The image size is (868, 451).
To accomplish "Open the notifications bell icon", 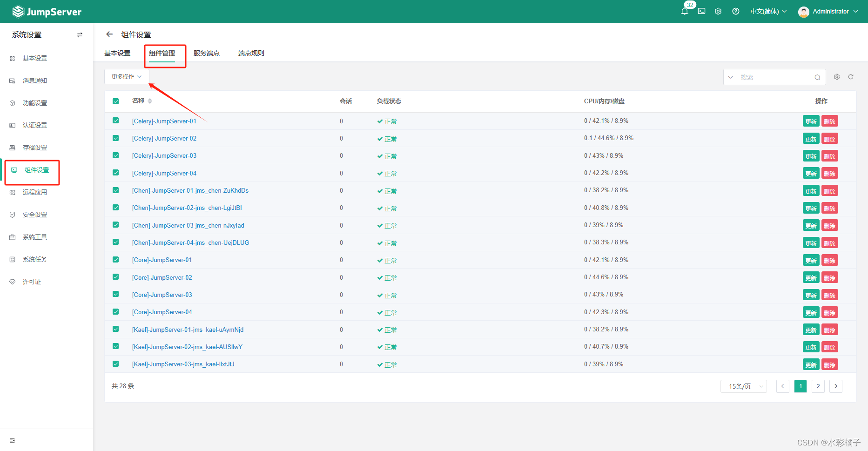I will 684,12.
